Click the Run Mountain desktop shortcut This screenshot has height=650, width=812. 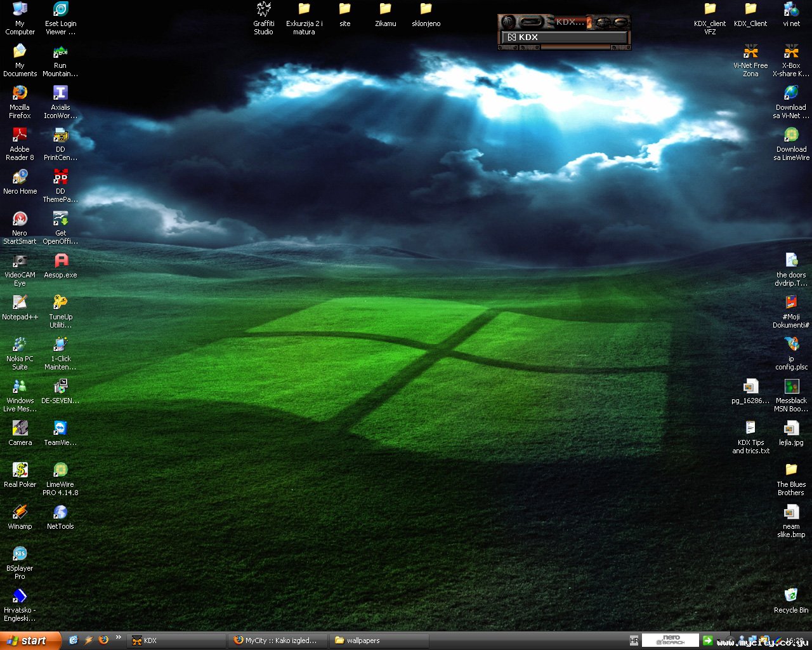pos(60,60)
